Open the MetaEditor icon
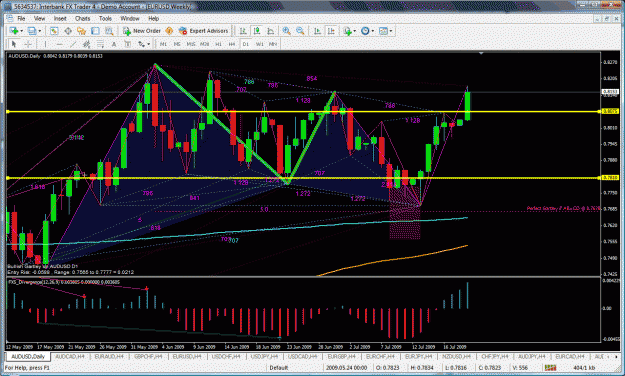 coord(169,31)
